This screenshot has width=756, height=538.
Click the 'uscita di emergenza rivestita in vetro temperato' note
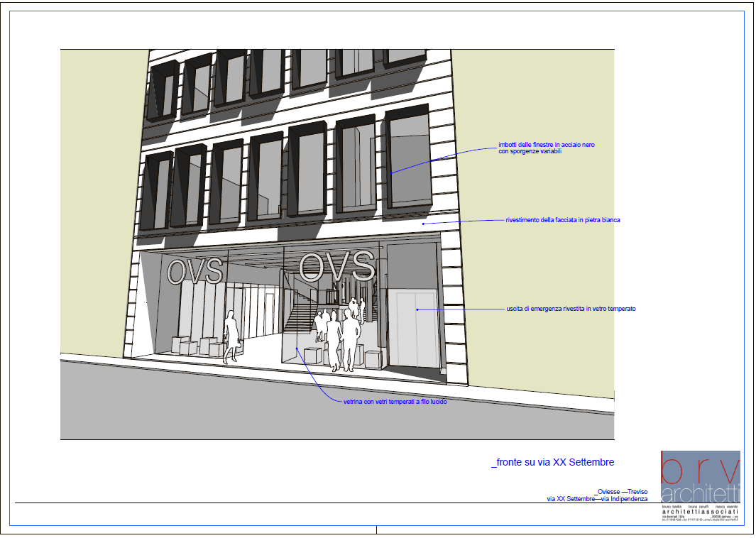pyautogui.click(x=571, y=309)
